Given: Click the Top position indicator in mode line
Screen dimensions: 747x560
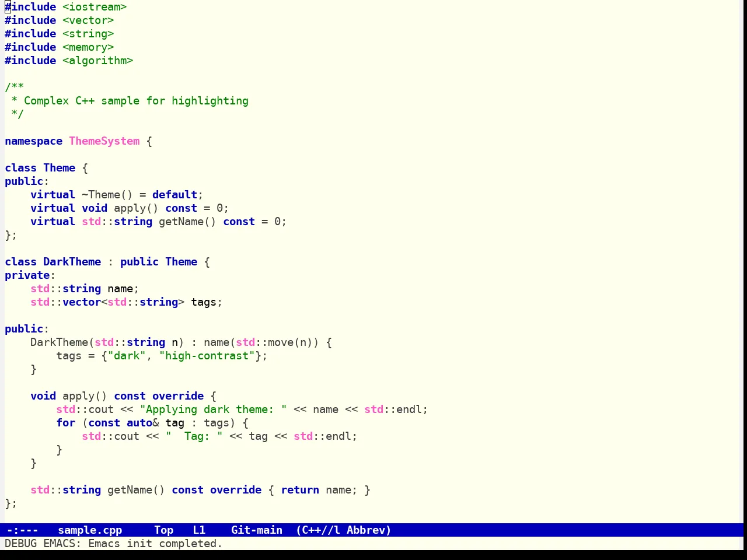Looking at the screenshot, I should 164,530.
